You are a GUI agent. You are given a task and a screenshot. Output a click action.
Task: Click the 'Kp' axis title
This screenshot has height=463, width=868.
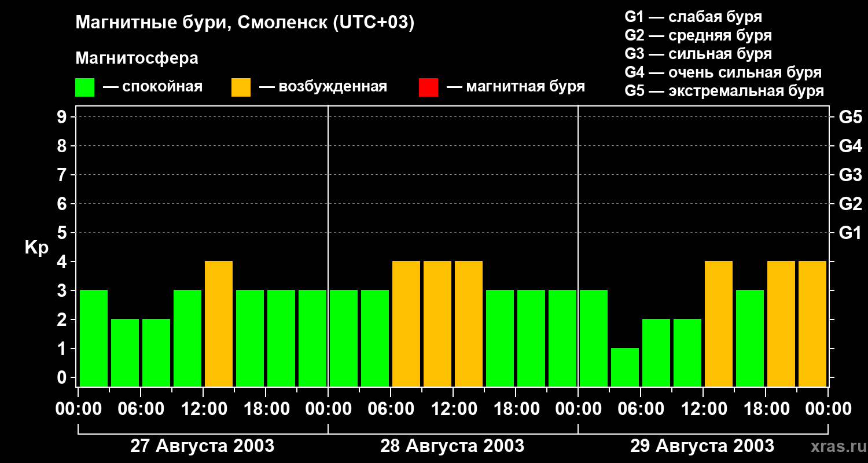pyautogui.click(x=36, y=248)
